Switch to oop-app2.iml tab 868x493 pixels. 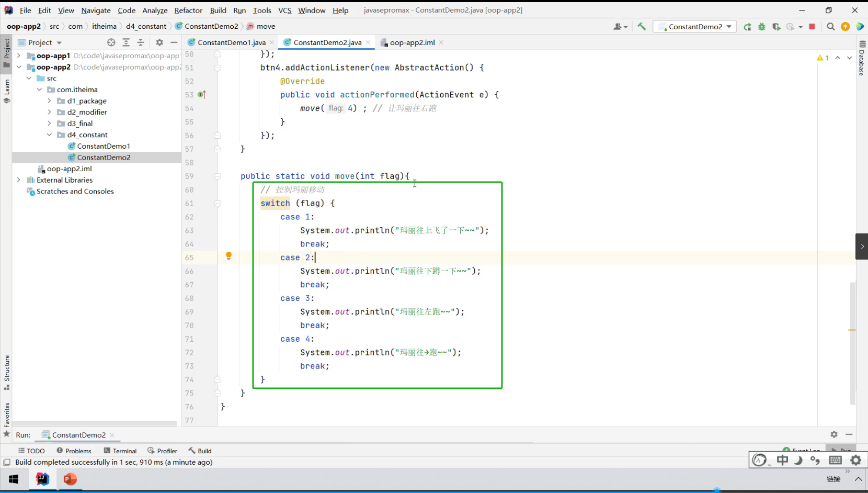pyautogui.click(x=412, y=42)
